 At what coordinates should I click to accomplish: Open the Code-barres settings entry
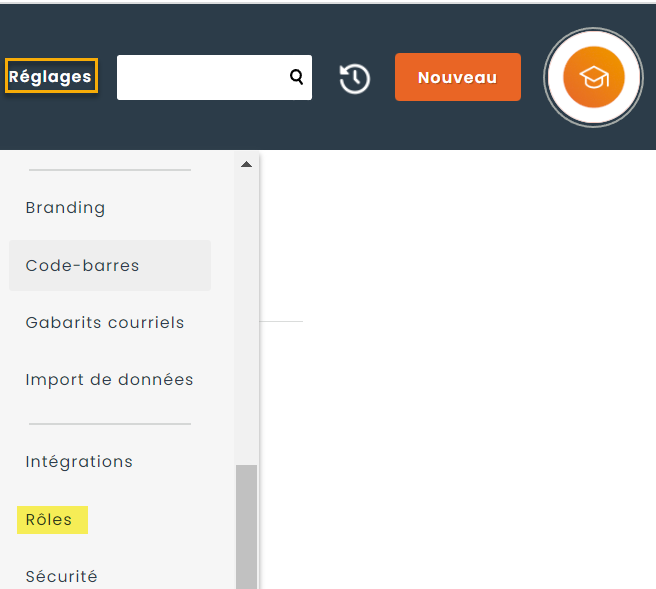(82, 266)
